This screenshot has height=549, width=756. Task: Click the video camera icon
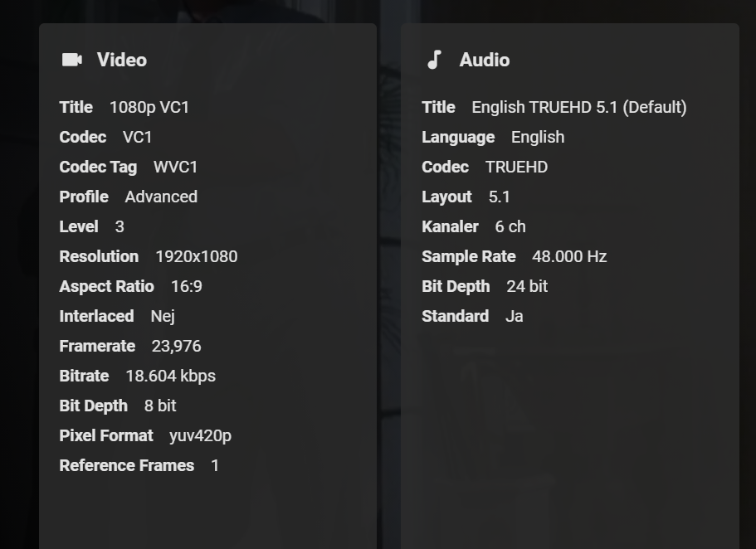(x=72, y=60)
